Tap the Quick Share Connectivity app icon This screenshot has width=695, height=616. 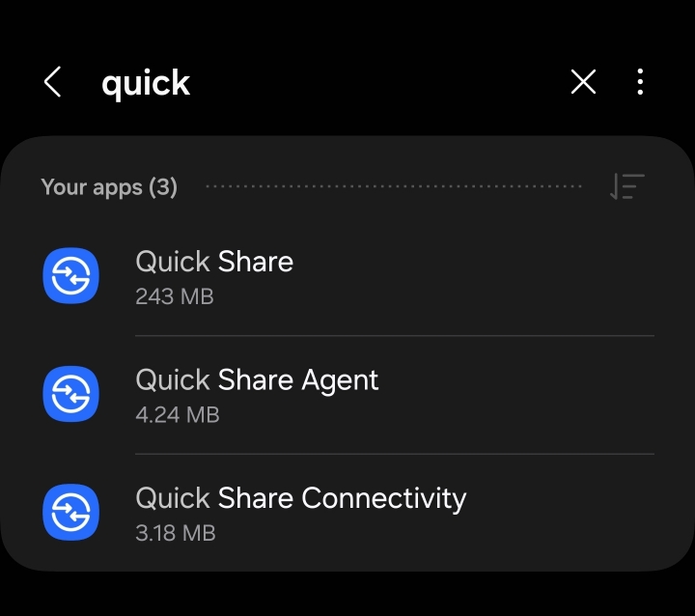[x=70, y=513]
